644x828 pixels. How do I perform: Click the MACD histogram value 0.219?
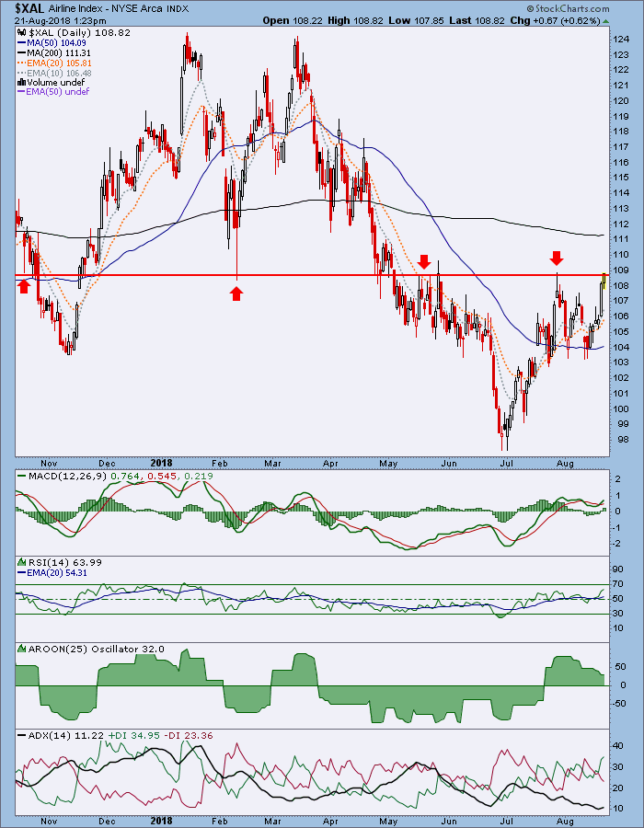tap(199, 477)
